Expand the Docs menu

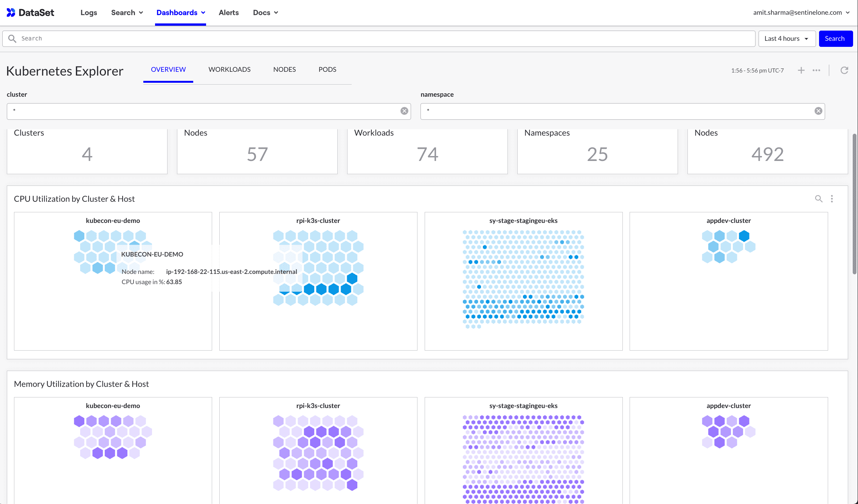pos(265,12)
